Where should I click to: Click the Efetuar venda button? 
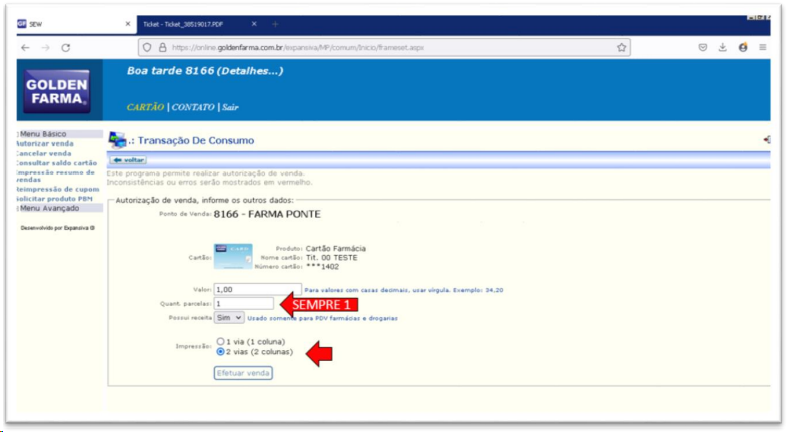[x=243, y=373]
